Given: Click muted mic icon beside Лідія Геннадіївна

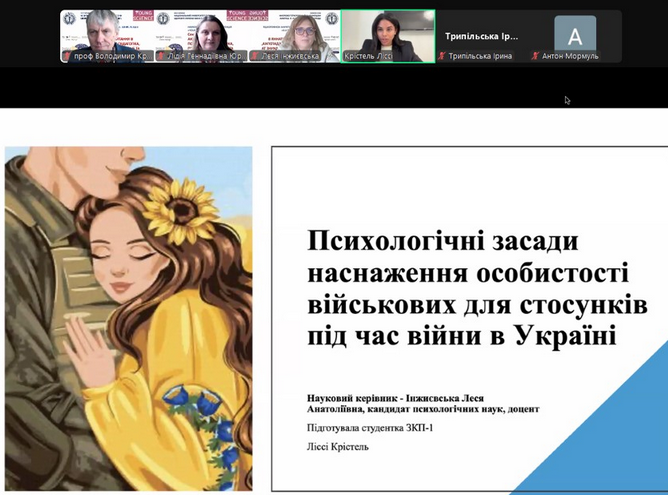Looking at the screenshot, I should [161, 56].
